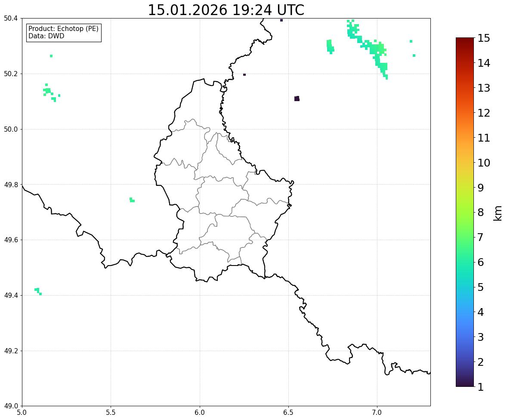Click the colorbar tick label 15

[484, 38]
